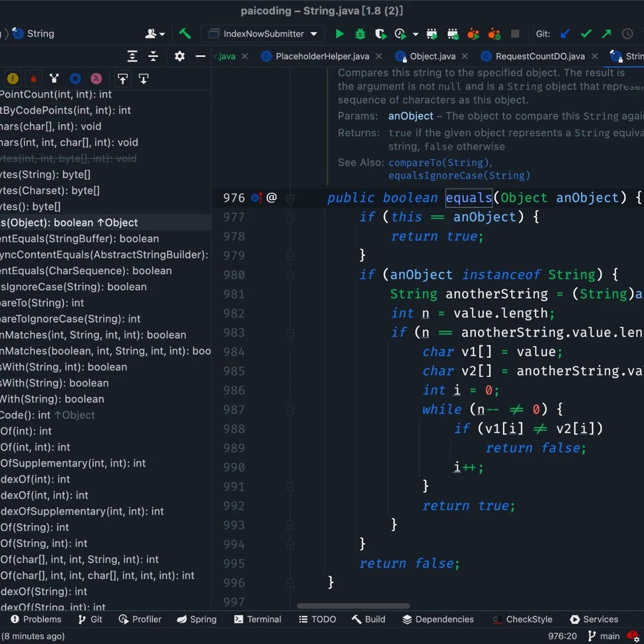The width and height of the screenshot is (644, 644).
Task: Open the TODO tool window
Action: 317,619
